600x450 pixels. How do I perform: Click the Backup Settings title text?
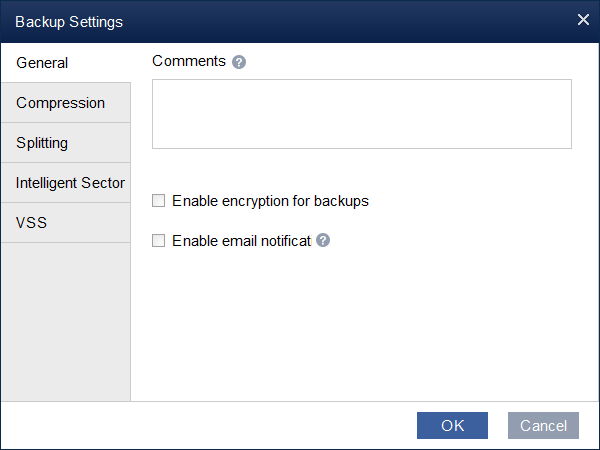[x=69, y=21]
